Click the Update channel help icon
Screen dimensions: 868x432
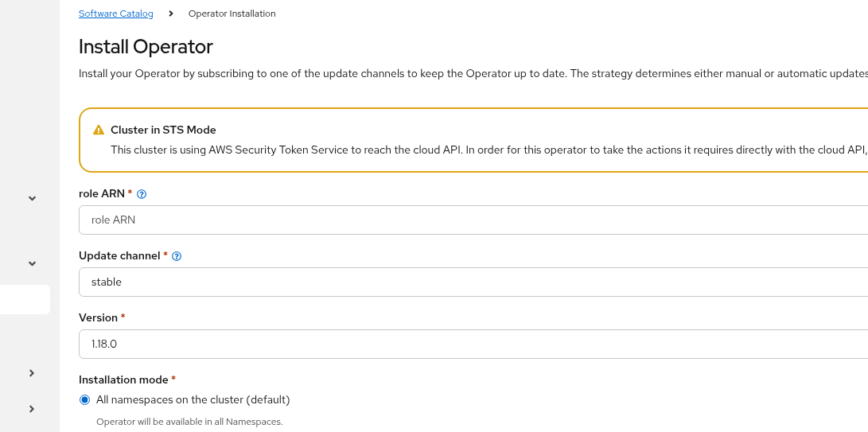click(177, 256)
